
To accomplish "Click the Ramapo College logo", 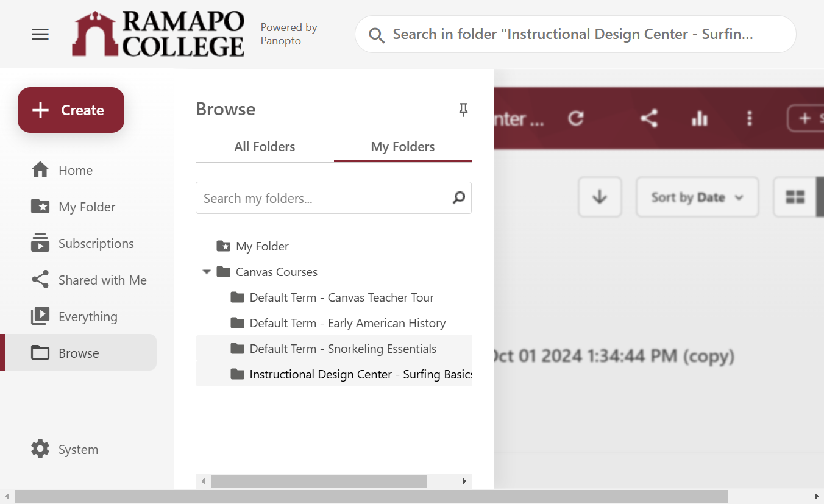I will tap(158, 34).
